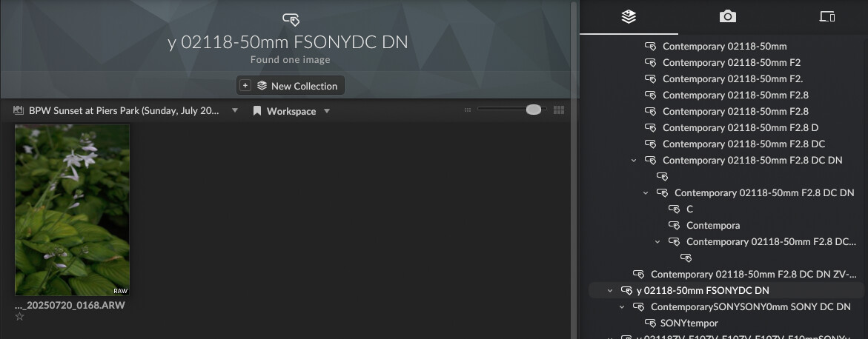868x339 pixels.
Task: Click the tag icon beside keyword 'C'
Action: pyautogui.click(x=675, y=209)
